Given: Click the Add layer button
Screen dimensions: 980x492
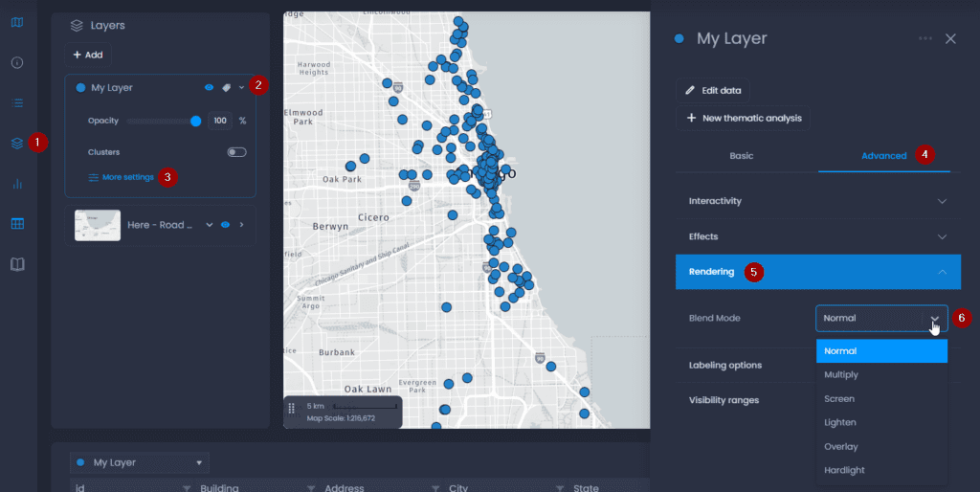Looking at the screenshot, I should [x=88, y=55].
